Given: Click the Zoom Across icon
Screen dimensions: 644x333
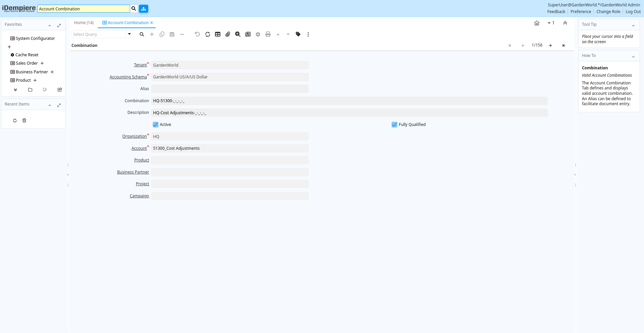Looking at the screenshot, I should [238, 34].
